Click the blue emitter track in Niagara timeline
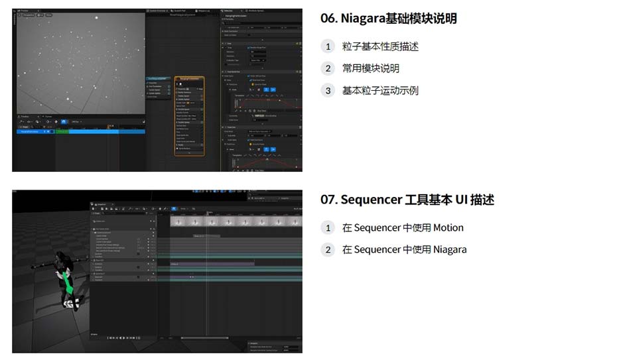617x364 pixels. (81, 132)
